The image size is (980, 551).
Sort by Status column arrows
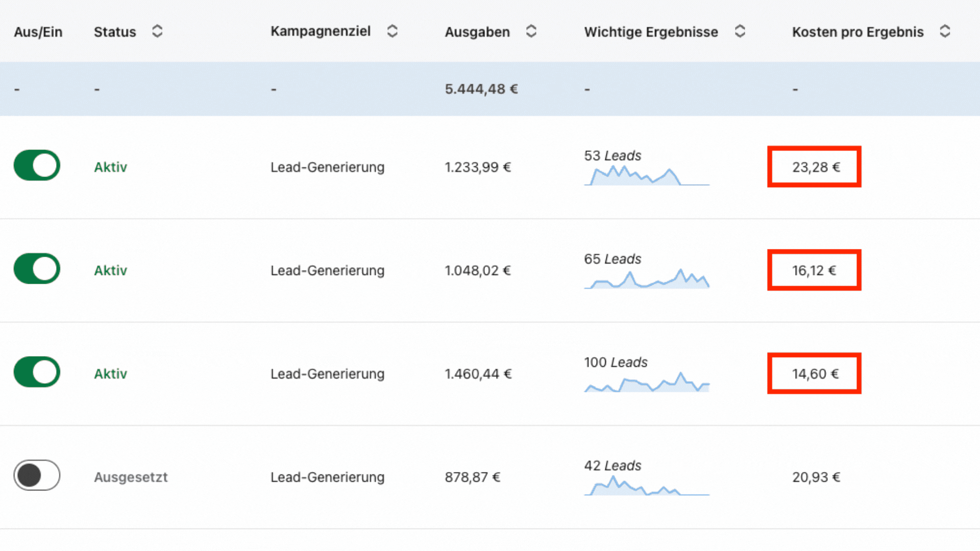(157, 31)
